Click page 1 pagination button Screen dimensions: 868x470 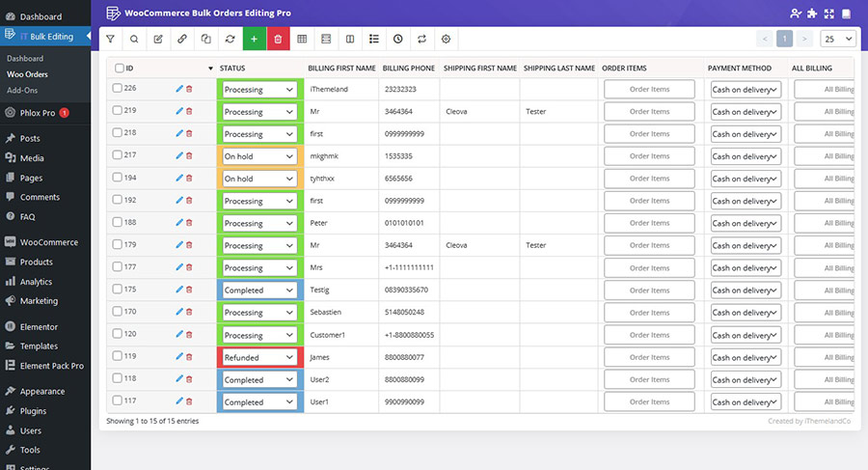click(x=784, y=39)
